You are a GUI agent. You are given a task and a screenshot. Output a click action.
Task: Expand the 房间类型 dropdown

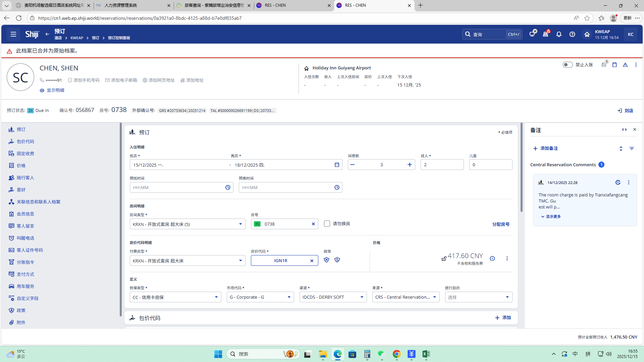[x=240, y=224]
